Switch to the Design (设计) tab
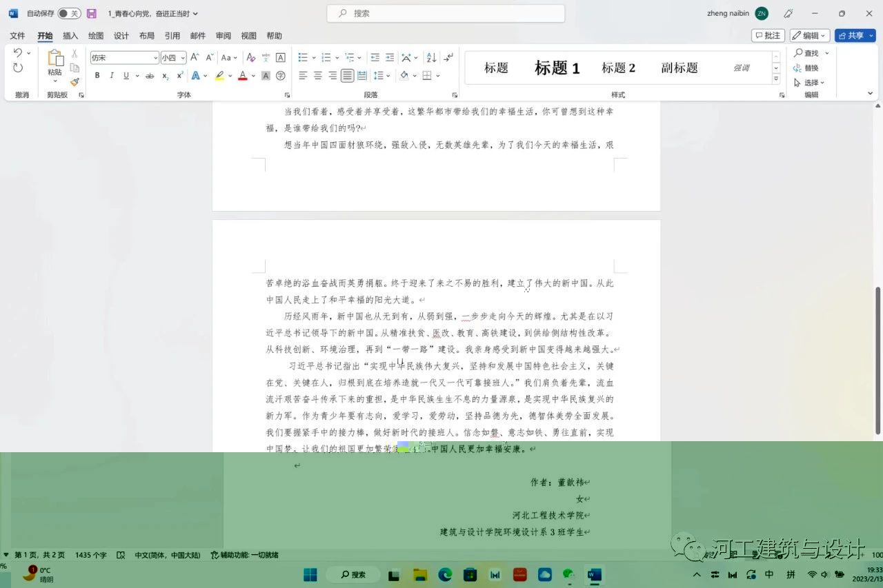883x588 pixels. point(121,36)
